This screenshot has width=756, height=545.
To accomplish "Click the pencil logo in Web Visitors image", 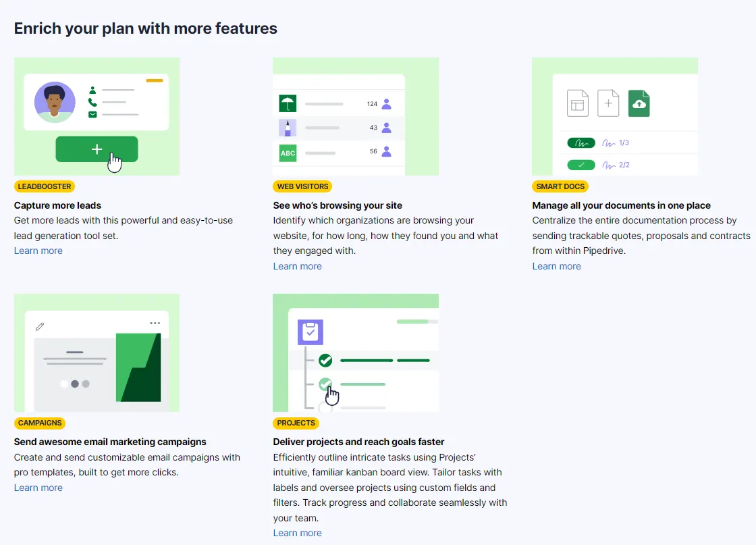I will (288, 128).
